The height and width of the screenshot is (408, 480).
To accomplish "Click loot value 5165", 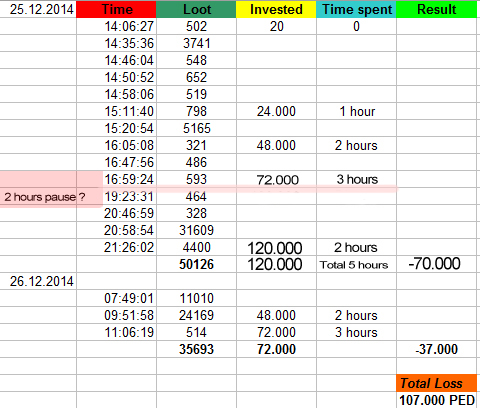I will [x=197, y=128].
